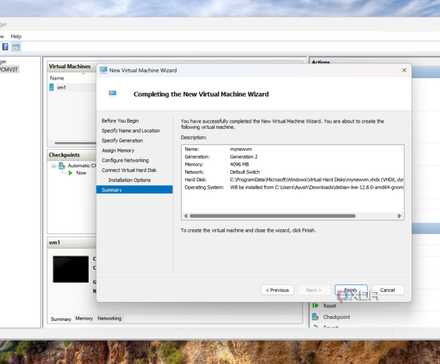440x364 pixels.
Task: Go to Installation Options wizard step
Action: click(x=129, y=180)
